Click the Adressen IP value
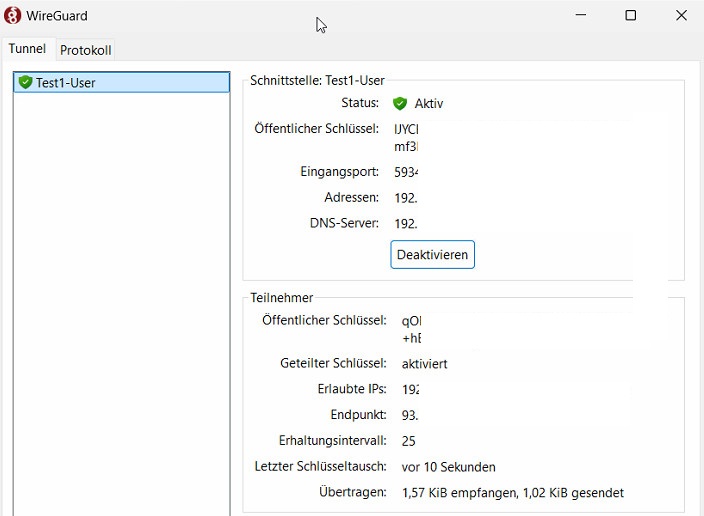The width and height of the screenshot is (704, 516). (x=405, y=197)
